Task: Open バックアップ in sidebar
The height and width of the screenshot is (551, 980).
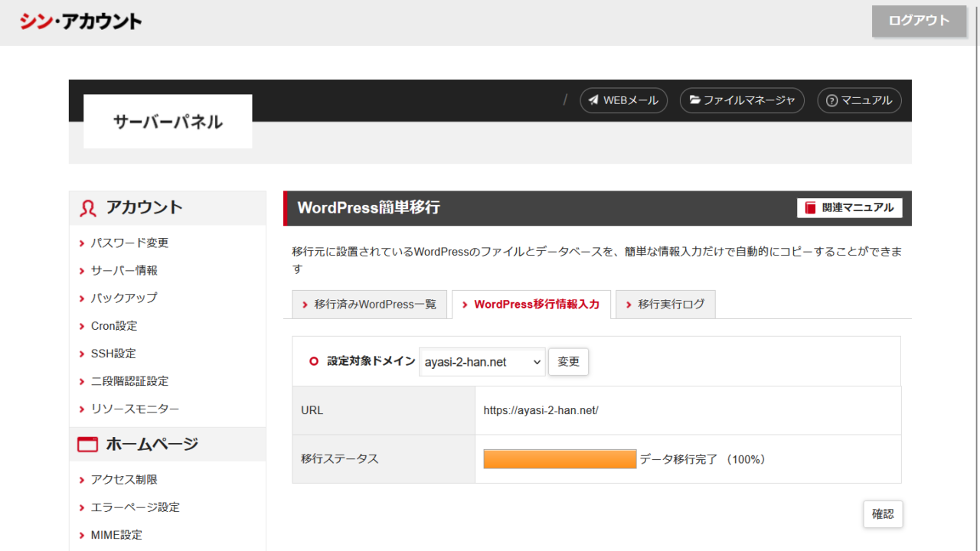Action: [124, 298]
